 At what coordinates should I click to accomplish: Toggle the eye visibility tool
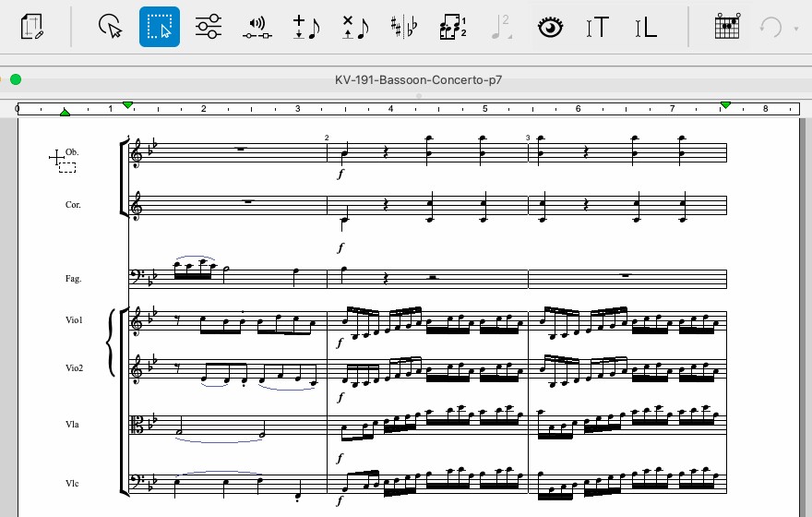(x=550, y=27)
